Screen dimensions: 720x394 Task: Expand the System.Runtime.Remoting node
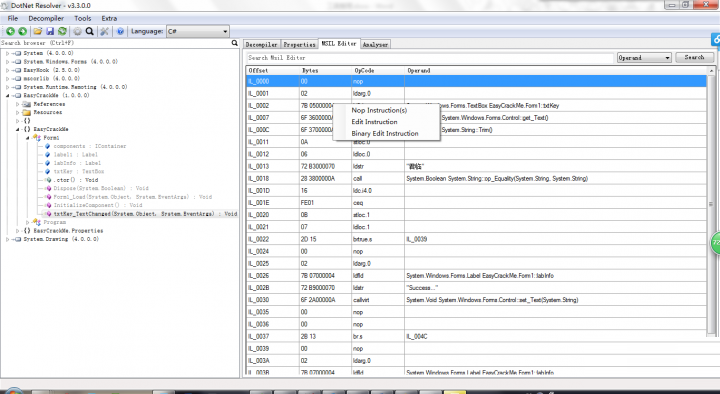[x=8, y=87]
